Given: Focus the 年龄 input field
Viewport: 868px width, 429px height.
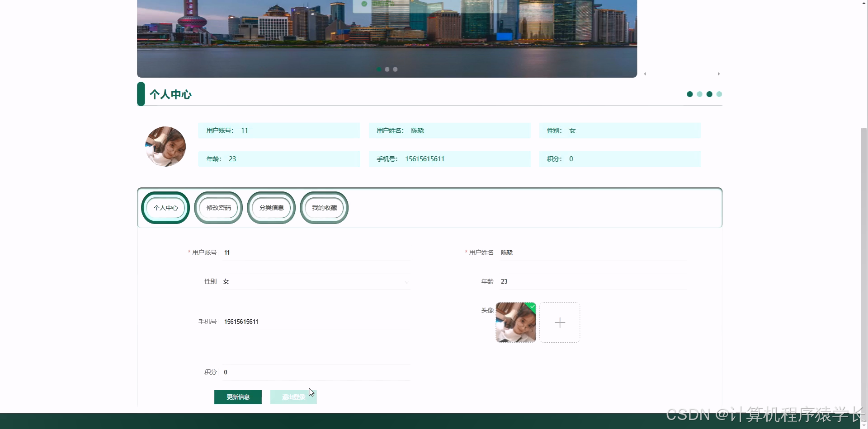Looking at the screenshot, I should [593, 281].
